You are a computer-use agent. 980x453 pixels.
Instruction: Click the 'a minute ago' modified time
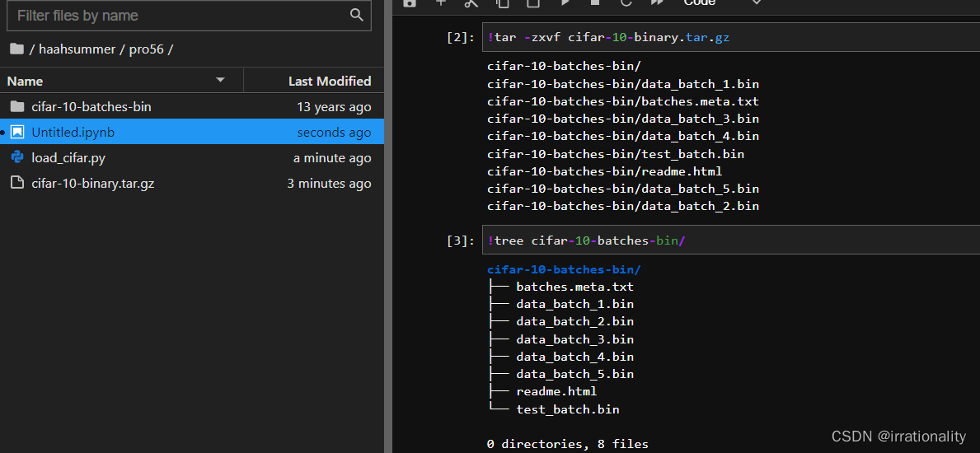(332, 158)
